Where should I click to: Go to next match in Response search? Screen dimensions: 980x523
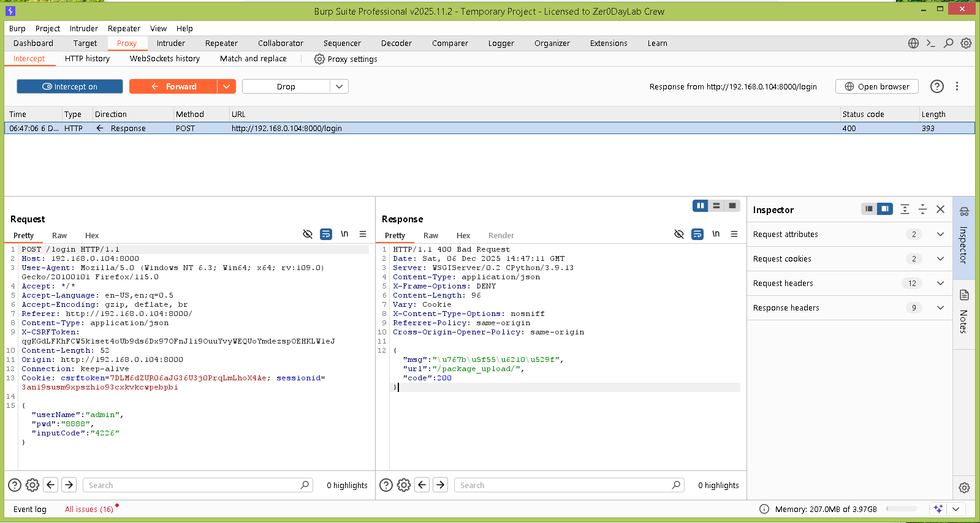(441, 485)
